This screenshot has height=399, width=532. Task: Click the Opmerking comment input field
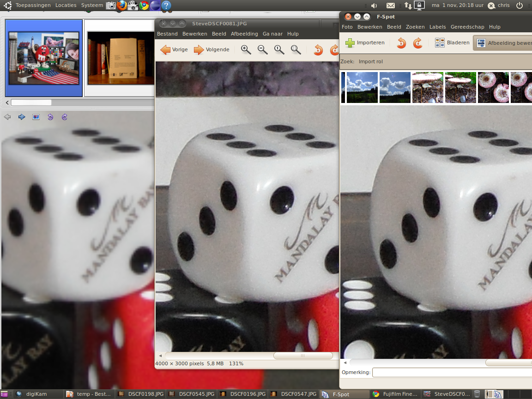(x=452, y=372)
